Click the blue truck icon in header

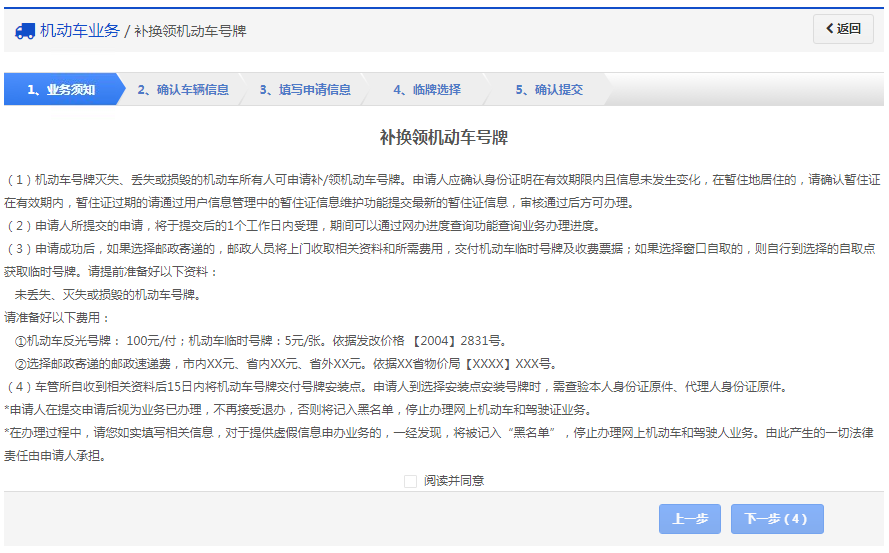(x=25, y=31)
